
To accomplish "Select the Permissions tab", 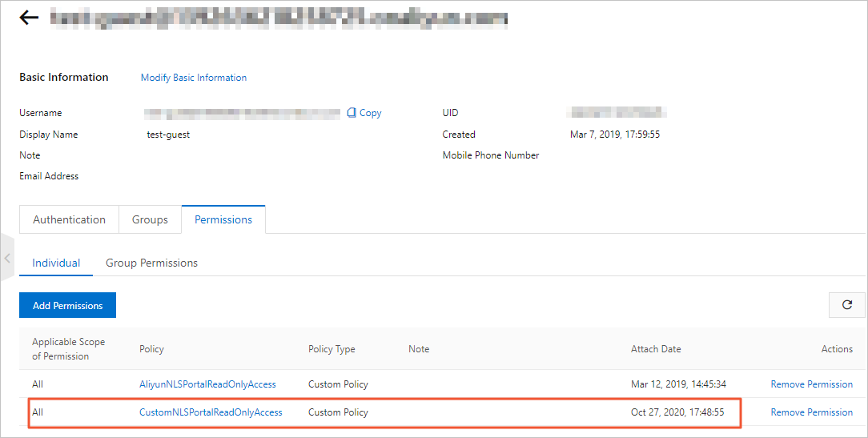I will click(x=223, y=219).
